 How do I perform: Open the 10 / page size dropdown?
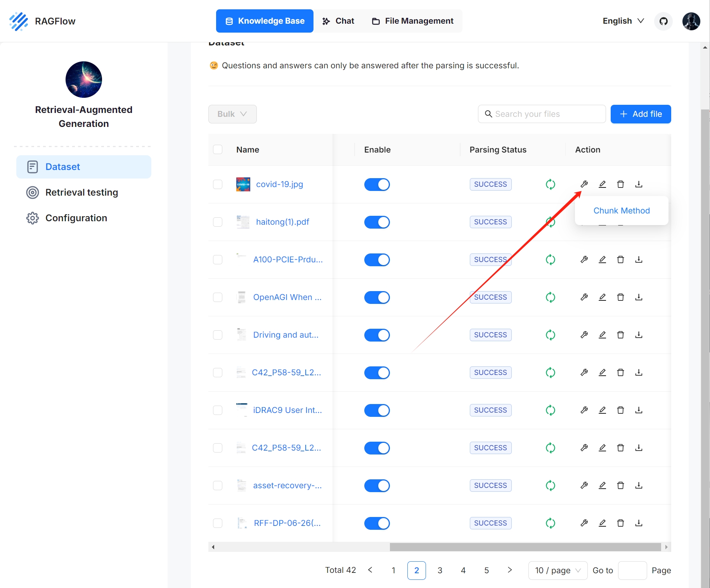pyautogui.click(x=558, y=571)
